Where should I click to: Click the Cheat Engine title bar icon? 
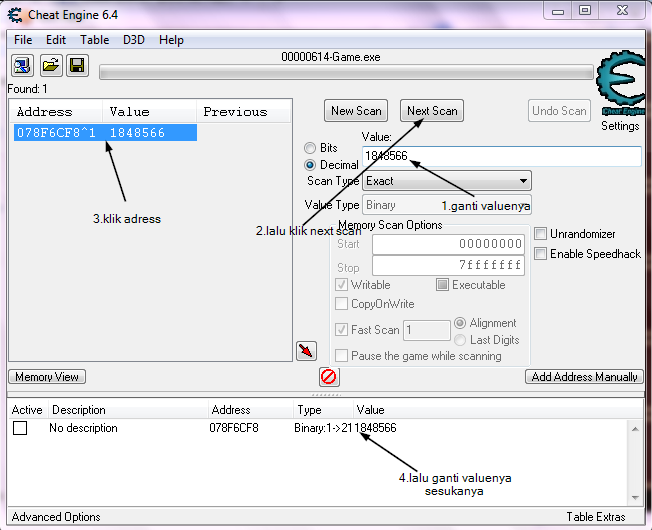tap(15, 15)
